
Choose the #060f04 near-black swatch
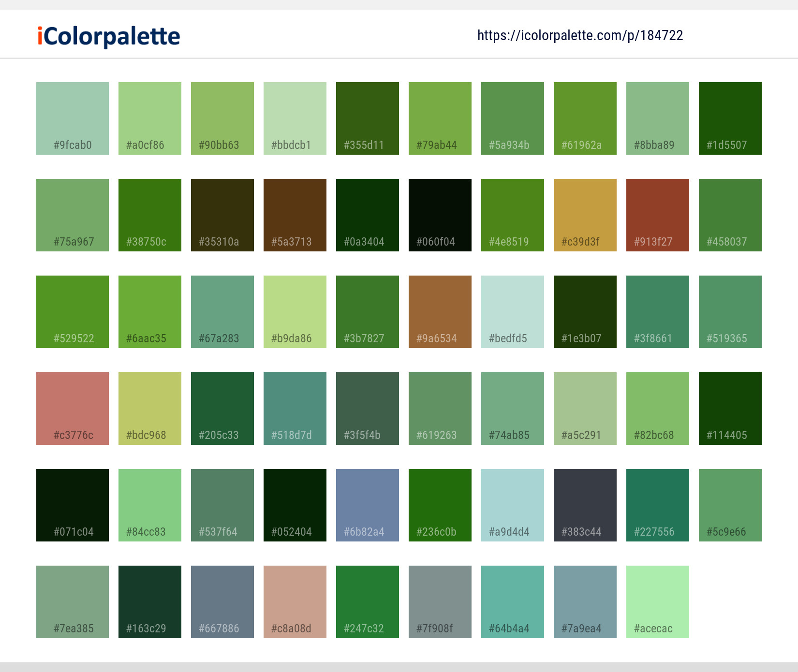click(440, 215)
